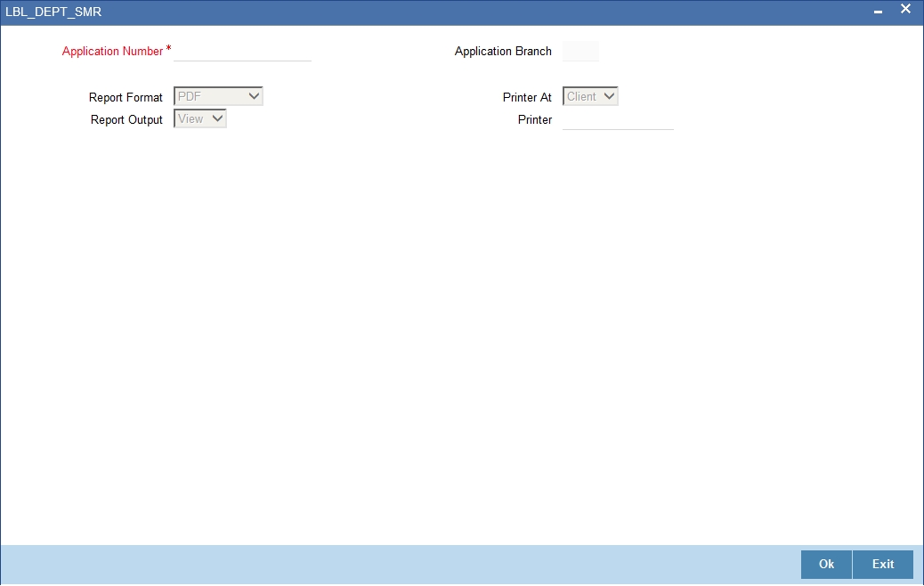924x586 pixels.
Task: Click the chevron arrow of Printer At
Action: [609, 96]
